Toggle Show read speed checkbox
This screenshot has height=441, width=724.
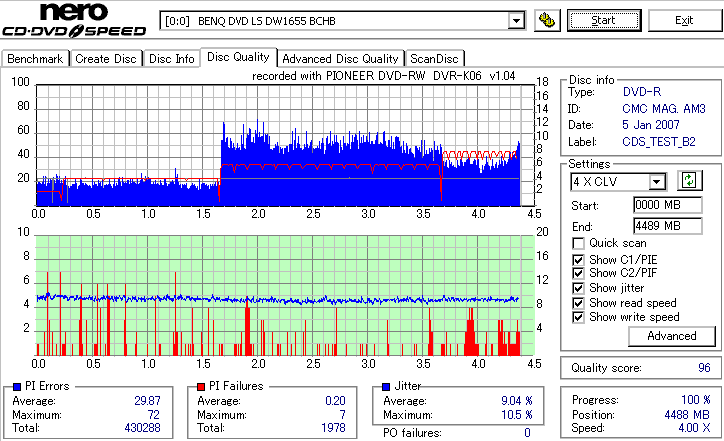pos(578,303)
